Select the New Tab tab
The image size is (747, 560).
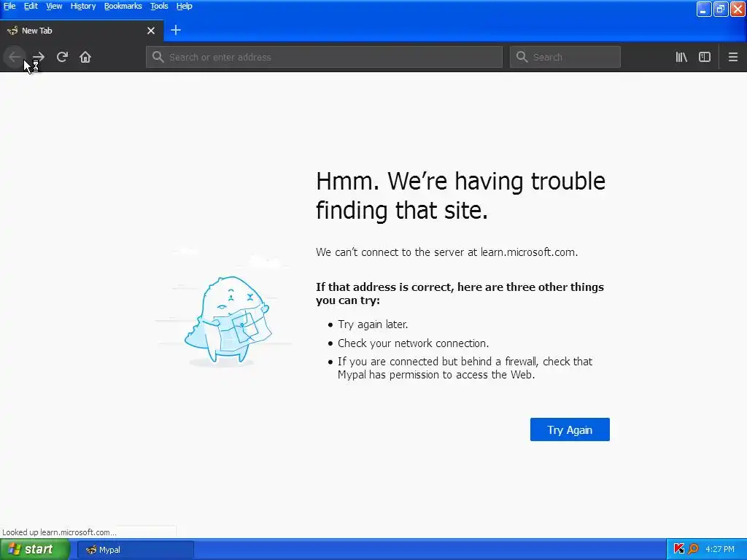pos(82,31)
